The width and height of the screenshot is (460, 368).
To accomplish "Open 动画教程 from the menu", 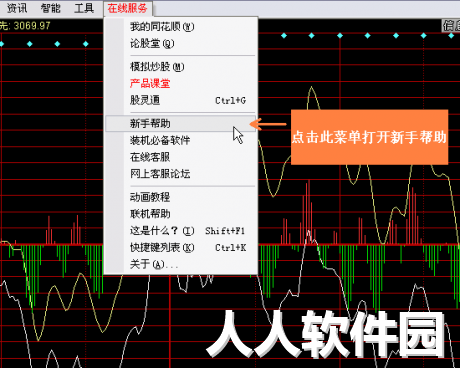I will click(x=180, y=197).
